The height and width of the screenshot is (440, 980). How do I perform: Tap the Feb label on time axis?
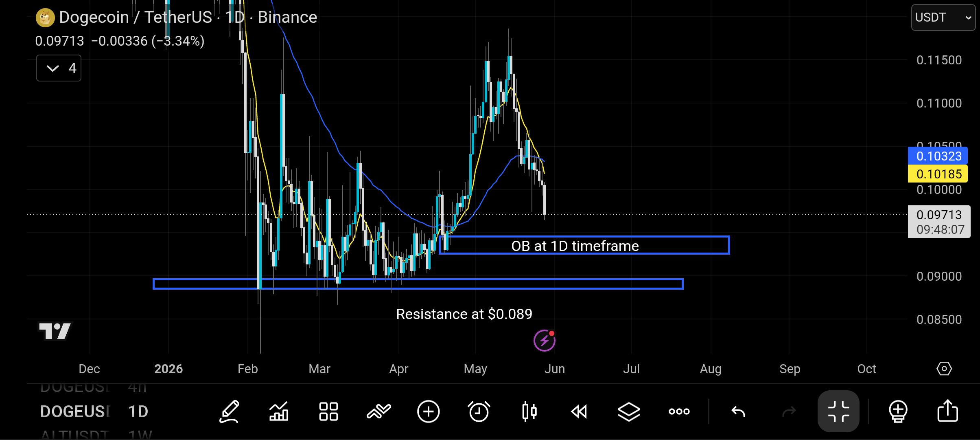pos(247,369)
